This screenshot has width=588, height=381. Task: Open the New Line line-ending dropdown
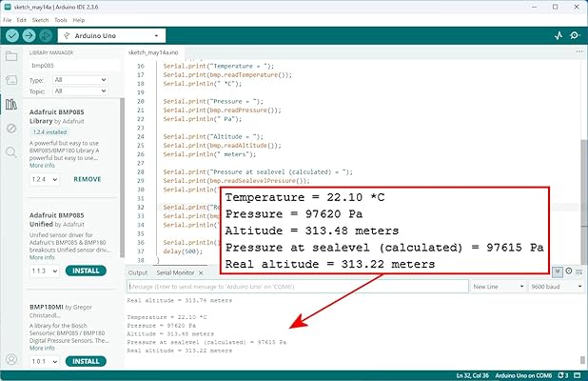pos(498,287)
